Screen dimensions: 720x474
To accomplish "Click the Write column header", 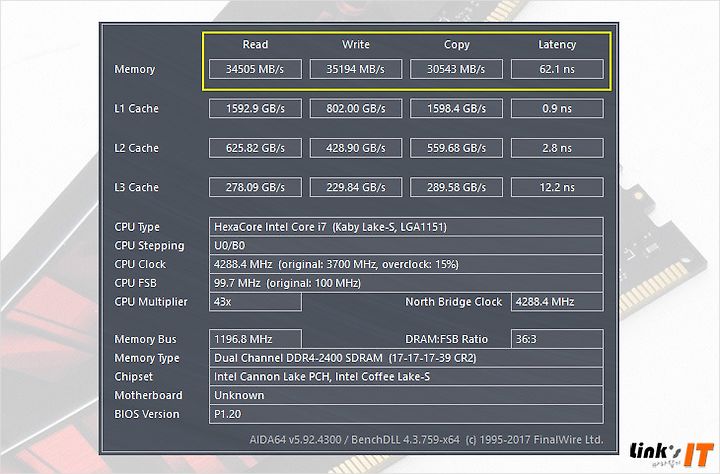I will 356,45.
